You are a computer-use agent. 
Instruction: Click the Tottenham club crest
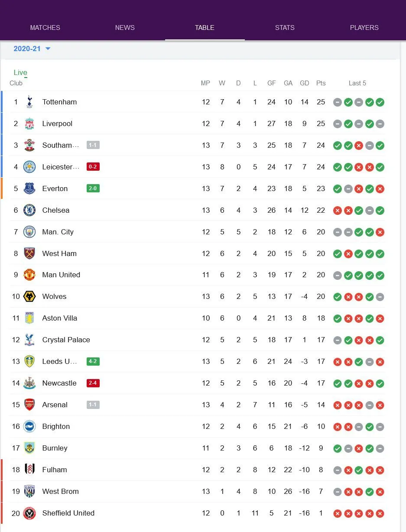click(29, 102)
